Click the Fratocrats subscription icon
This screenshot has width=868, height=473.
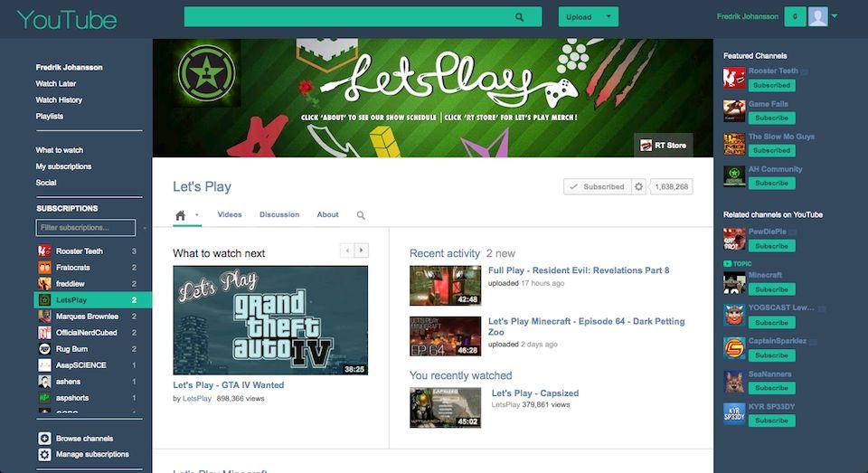45,268
